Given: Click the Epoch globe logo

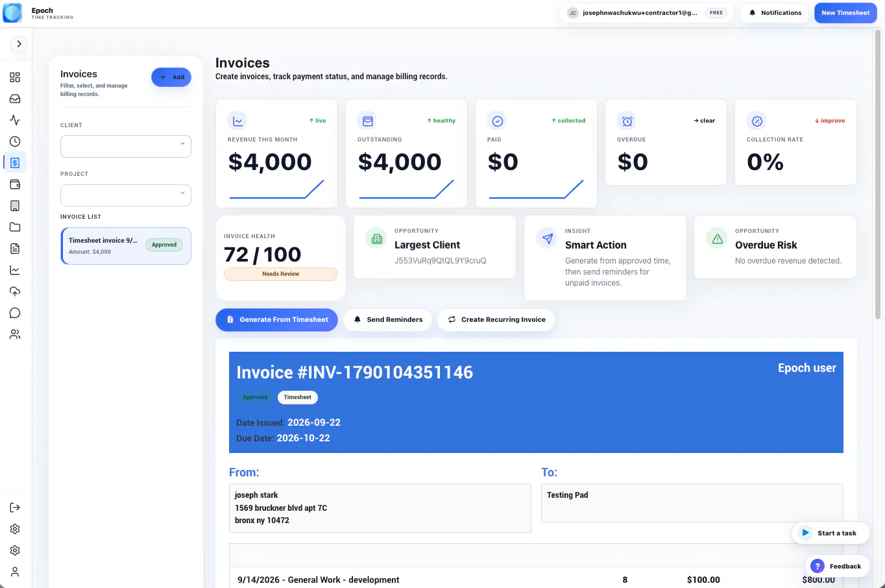Looking at the screenshot, I should click(12, 13).
